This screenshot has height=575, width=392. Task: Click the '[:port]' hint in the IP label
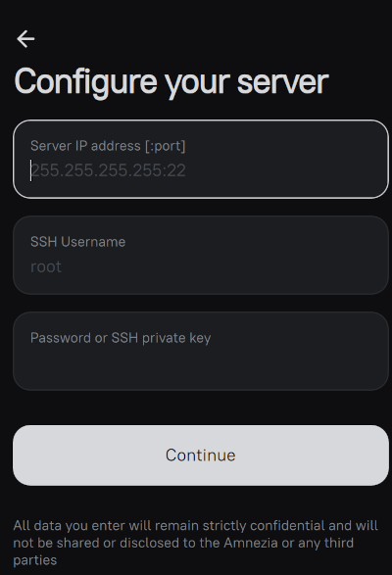click(166, 146)
